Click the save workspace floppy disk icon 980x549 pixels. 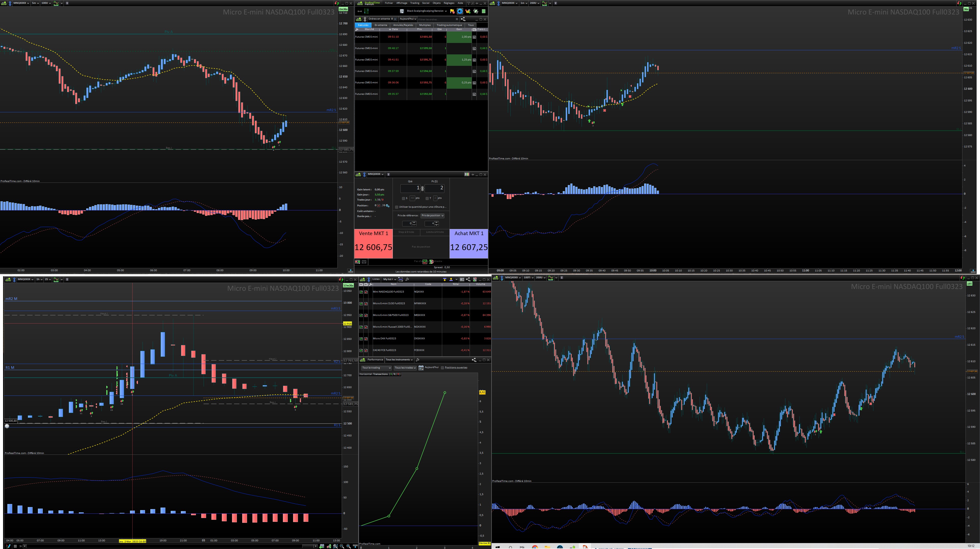(x=402, y=11)
